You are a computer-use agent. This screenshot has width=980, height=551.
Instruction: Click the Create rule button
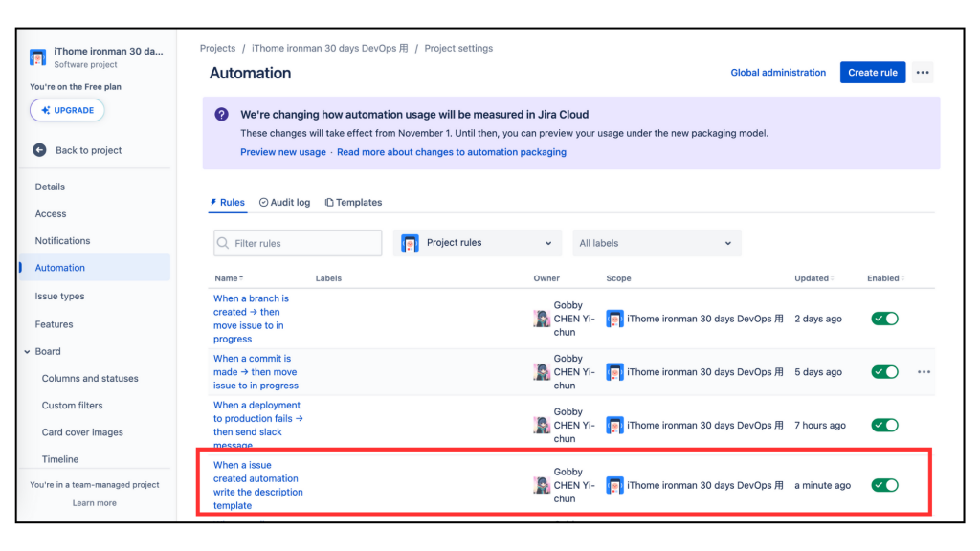pos(873,73)
